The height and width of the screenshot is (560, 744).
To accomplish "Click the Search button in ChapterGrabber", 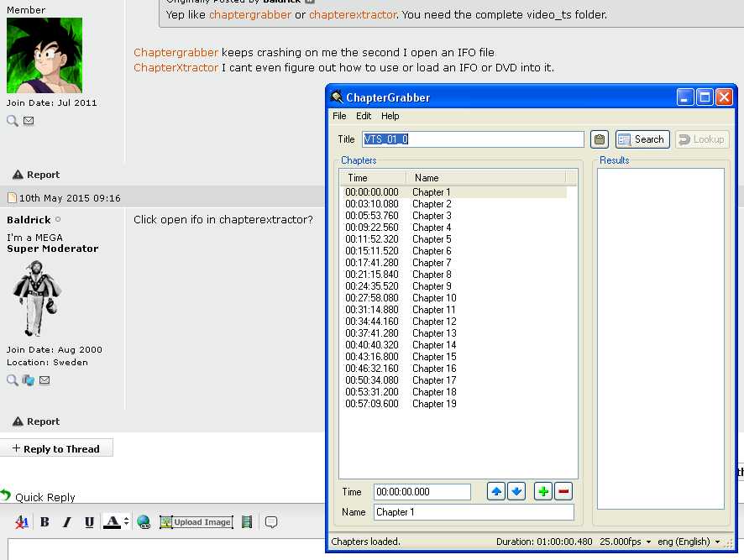I will point(642,139).
